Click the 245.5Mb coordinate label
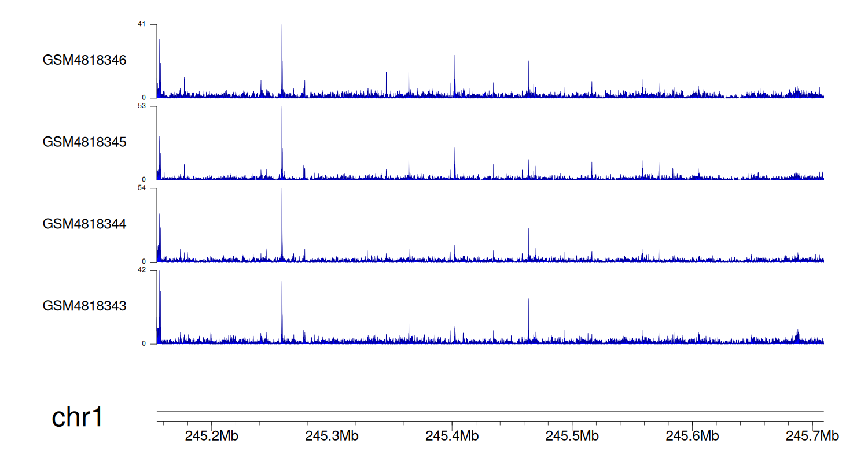This screenshot has height=451, width=868. (572, 435)
